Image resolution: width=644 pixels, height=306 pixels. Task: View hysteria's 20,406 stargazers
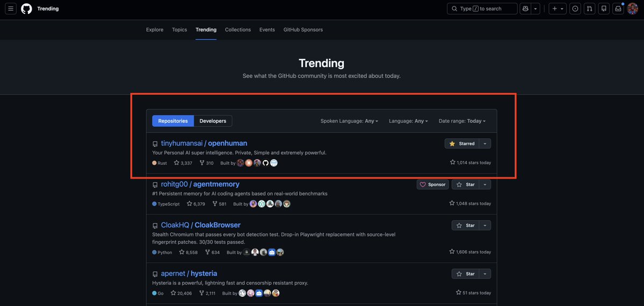181,293
